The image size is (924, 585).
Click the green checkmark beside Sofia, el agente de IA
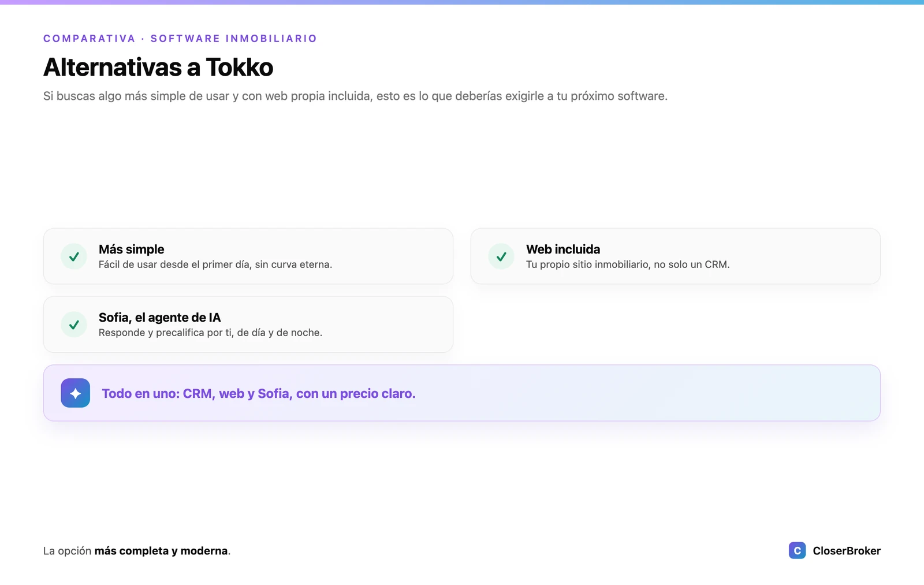[74, 325]
